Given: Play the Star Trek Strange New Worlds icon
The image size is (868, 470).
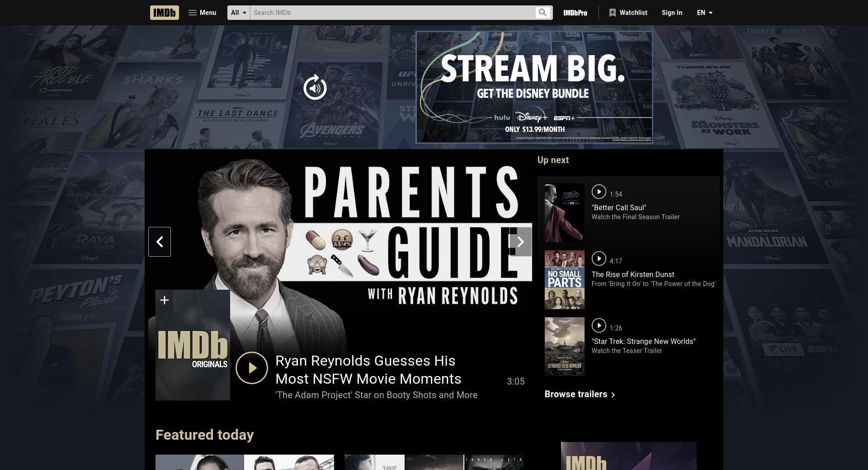Looking at the screenshot, I should [599, 325].
